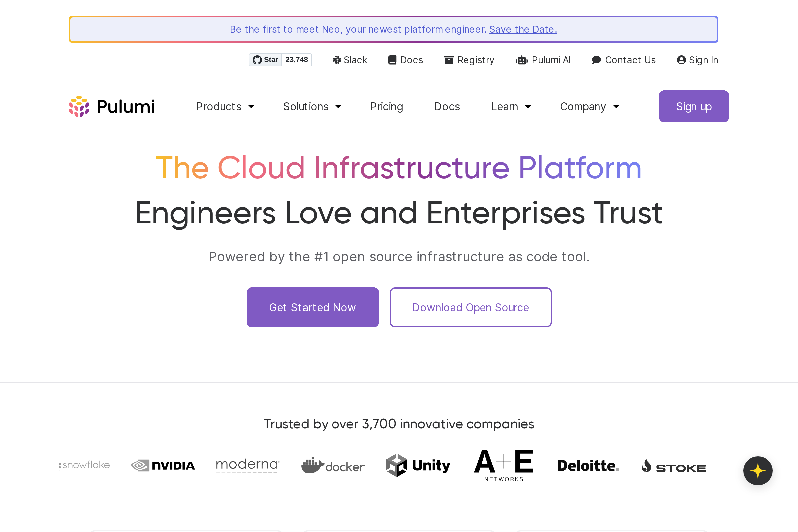Open Docs in main navigation
This screenshot has height=532, width=798.
[x=447, y=106]
